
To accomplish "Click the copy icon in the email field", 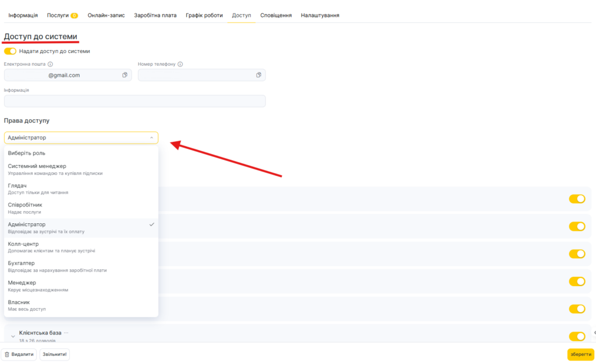I will pos(125,75).
